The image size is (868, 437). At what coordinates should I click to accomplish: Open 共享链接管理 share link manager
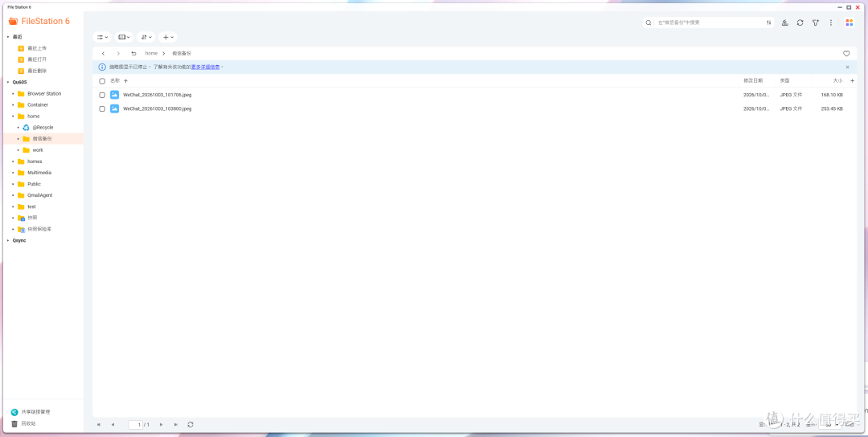pos(35,412)
